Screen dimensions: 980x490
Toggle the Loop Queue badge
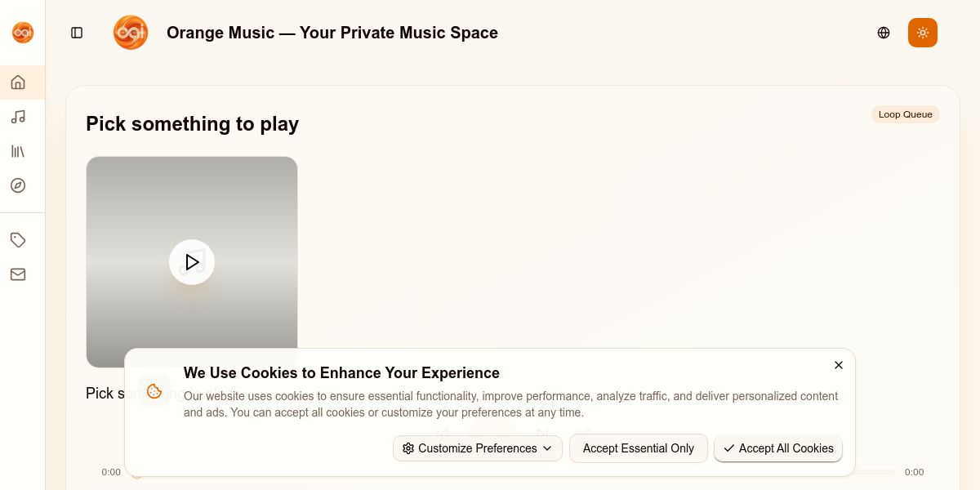[x=905, y=114]
